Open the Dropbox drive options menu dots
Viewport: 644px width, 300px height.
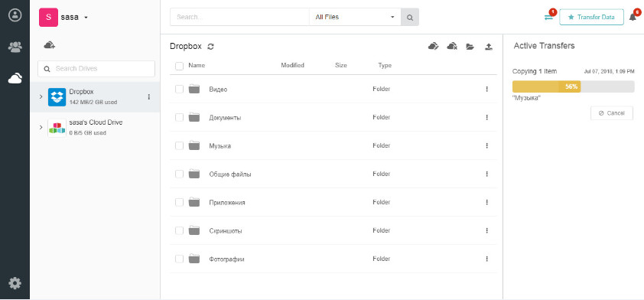tap(148, 97)
